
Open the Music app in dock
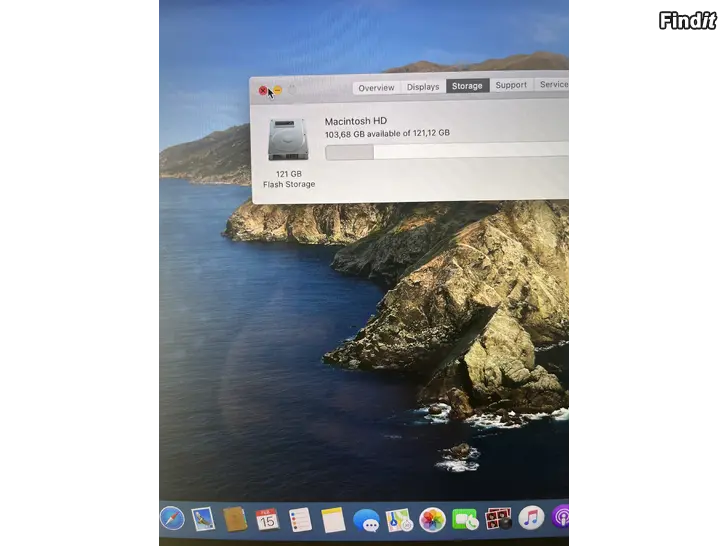[530, 517]
